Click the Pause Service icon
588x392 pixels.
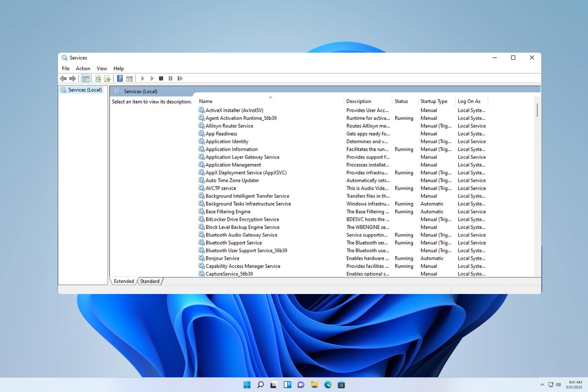(170, 79)
